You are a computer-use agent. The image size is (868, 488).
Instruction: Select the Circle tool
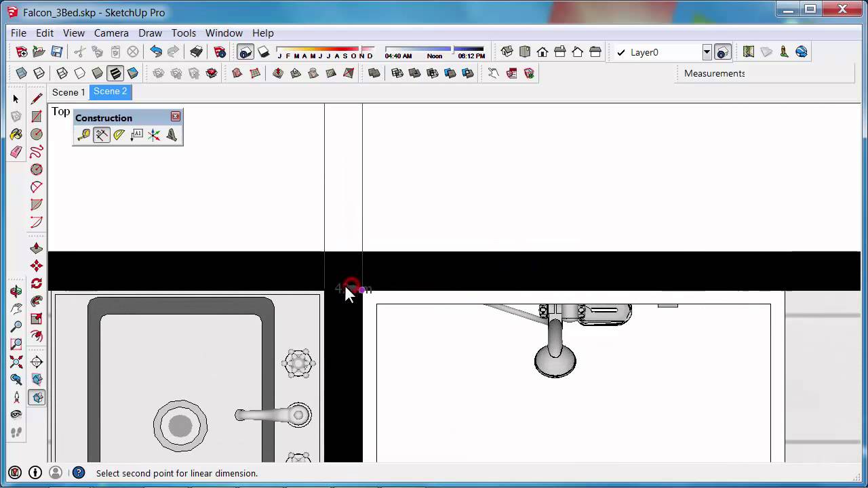click(37, 134)
